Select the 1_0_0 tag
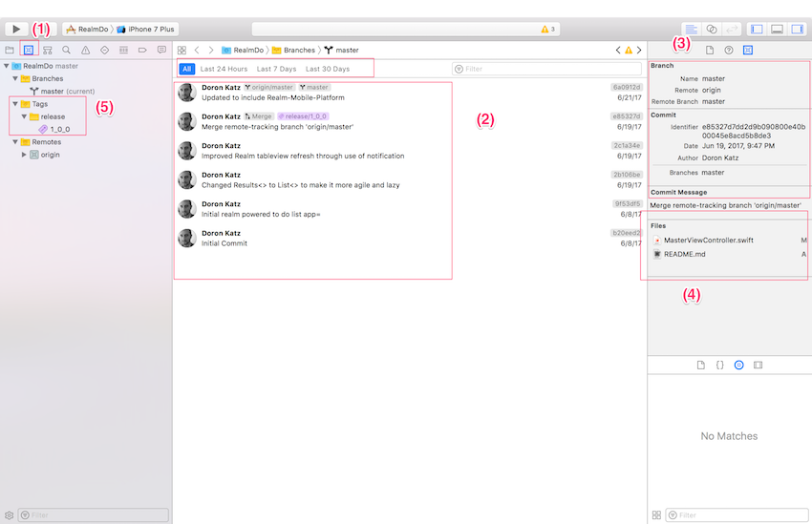This screenshot has height=524, width=812. click(x=54, y=129)
